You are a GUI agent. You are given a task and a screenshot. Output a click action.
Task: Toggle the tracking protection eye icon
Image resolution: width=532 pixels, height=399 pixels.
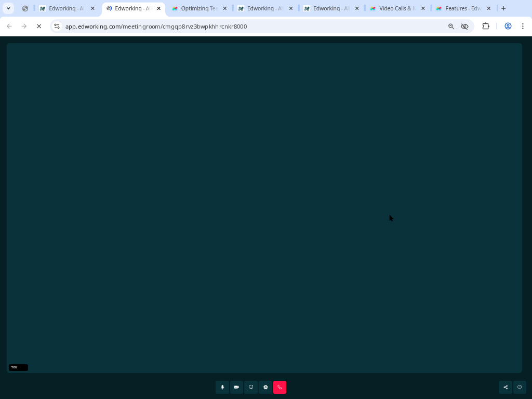click(x=465, y=26)
